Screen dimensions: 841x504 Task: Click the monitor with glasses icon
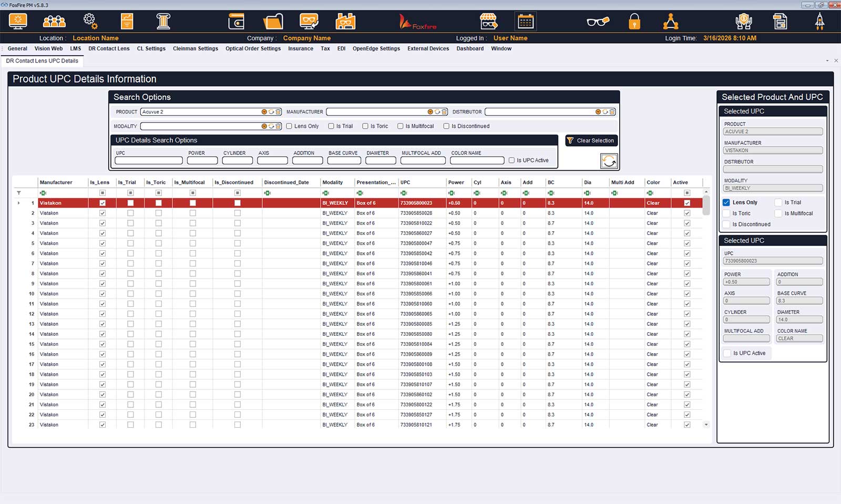click(x=309, y=22)
